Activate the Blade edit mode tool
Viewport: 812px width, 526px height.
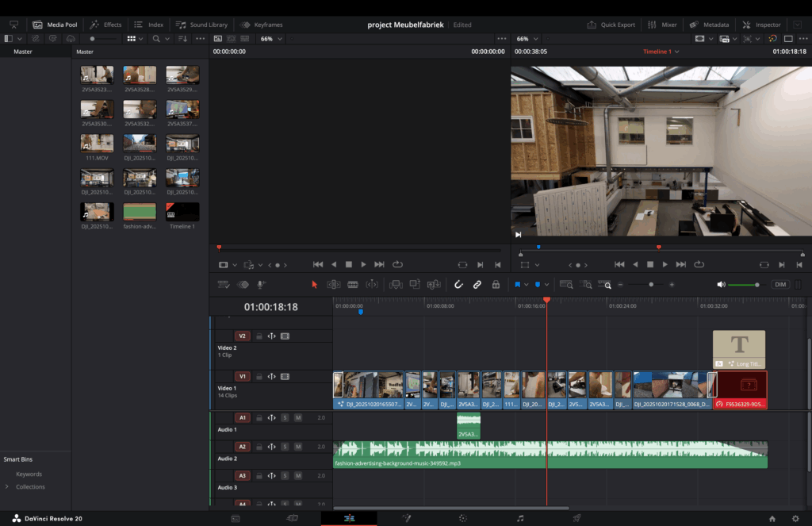353,285
